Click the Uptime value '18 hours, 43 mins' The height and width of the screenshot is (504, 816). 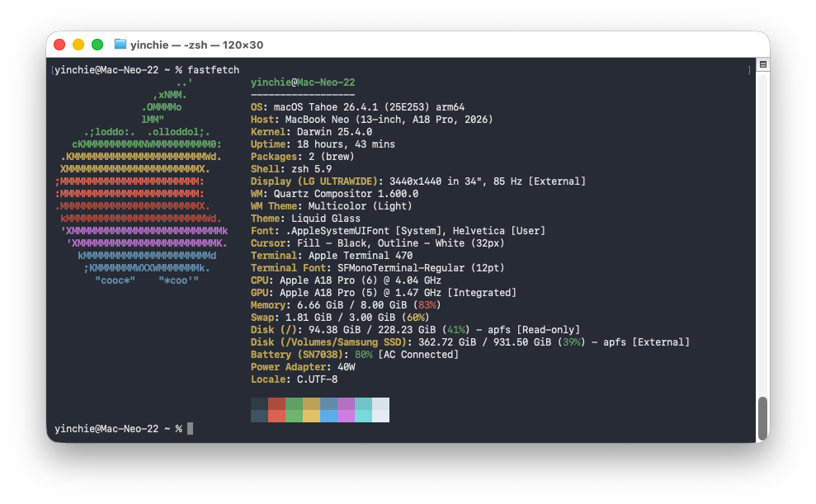point(346,144)
